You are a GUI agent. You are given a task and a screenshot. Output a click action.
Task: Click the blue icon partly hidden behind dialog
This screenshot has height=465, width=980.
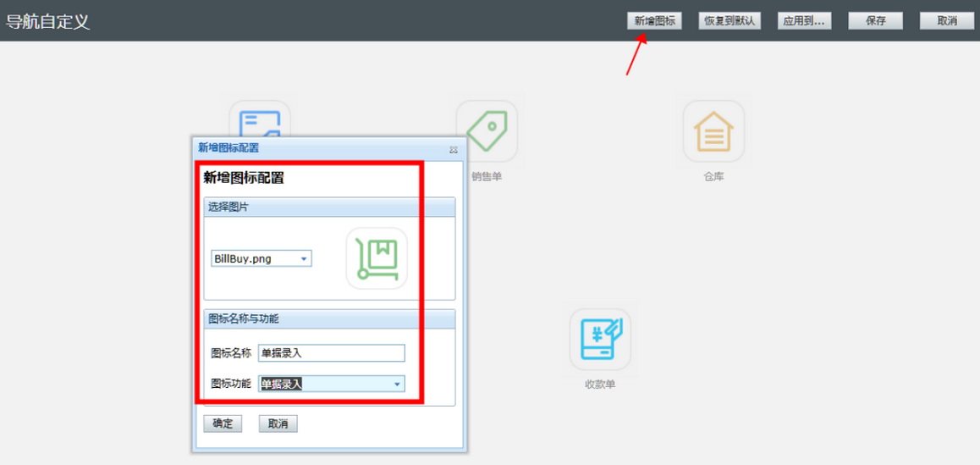pyautogui.click(x=260, y=119)
